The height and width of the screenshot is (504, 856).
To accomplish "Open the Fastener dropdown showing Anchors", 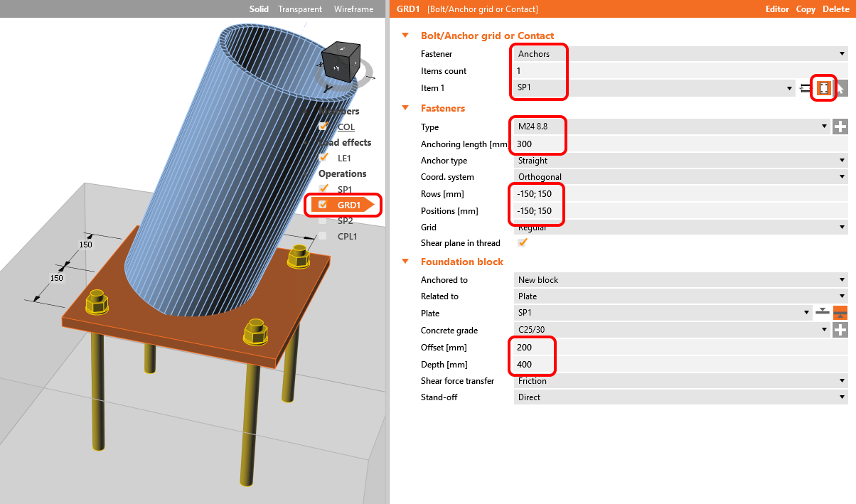I will 680,54.
